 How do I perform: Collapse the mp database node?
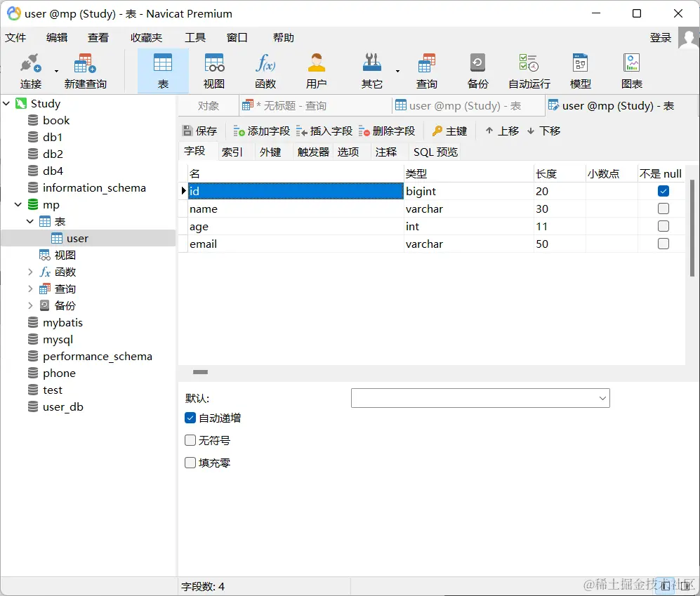pyautogui.click(x=18, y=204)
